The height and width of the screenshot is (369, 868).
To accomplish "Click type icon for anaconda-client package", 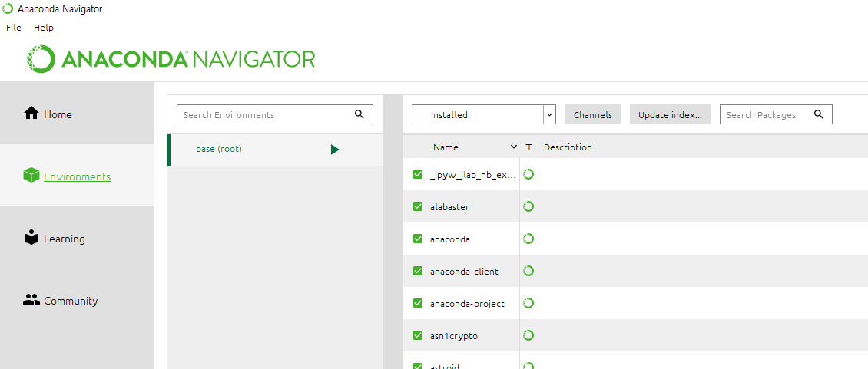I will point(528,271).
